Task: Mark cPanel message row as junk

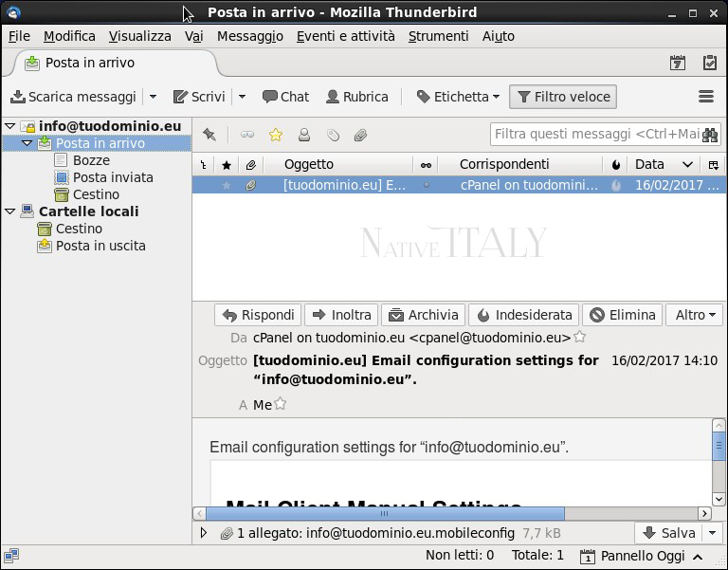Action: pos(615,185)
